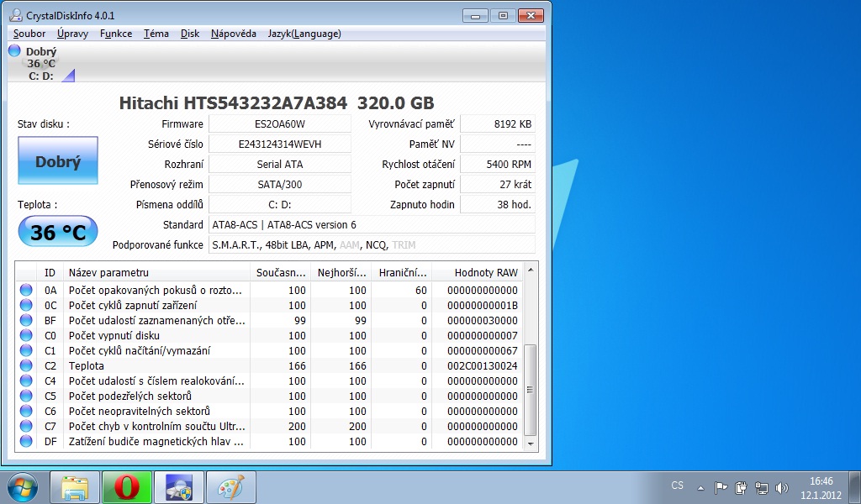This screenshot has width=861, height=504.
Task: Click the Hraniční... column header
Action: point(402,272)
